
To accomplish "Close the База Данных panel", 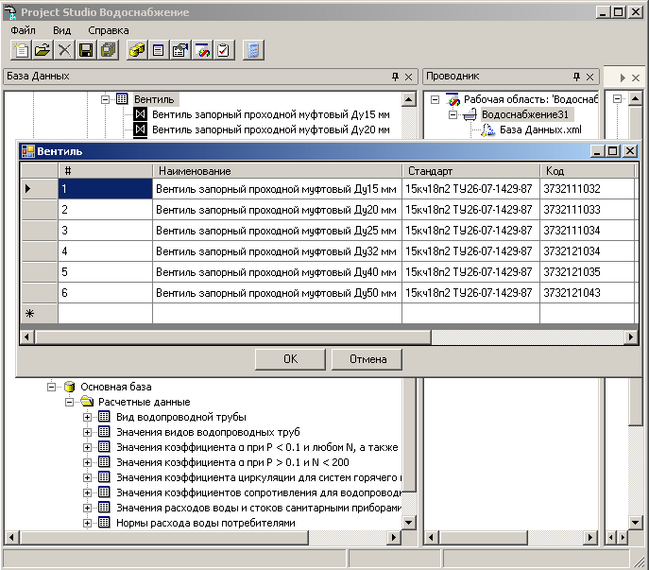I will click(409, 77).
